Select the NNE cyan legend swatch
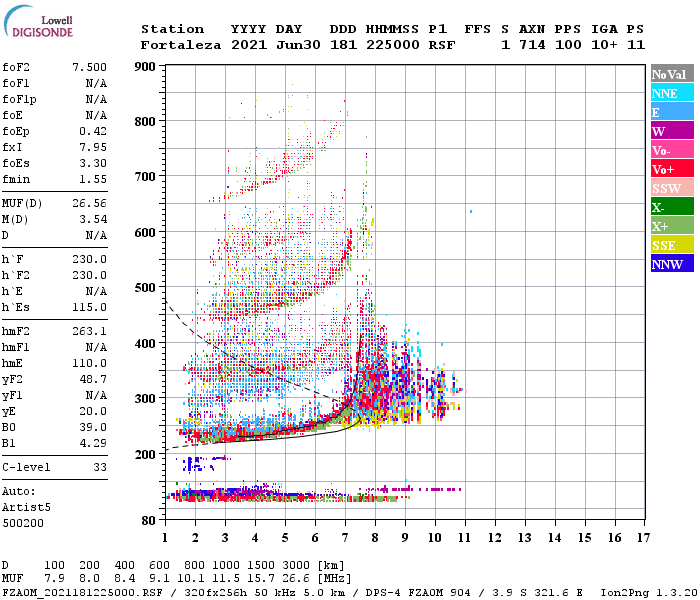The image size is (700, 600). click(672, 93)
